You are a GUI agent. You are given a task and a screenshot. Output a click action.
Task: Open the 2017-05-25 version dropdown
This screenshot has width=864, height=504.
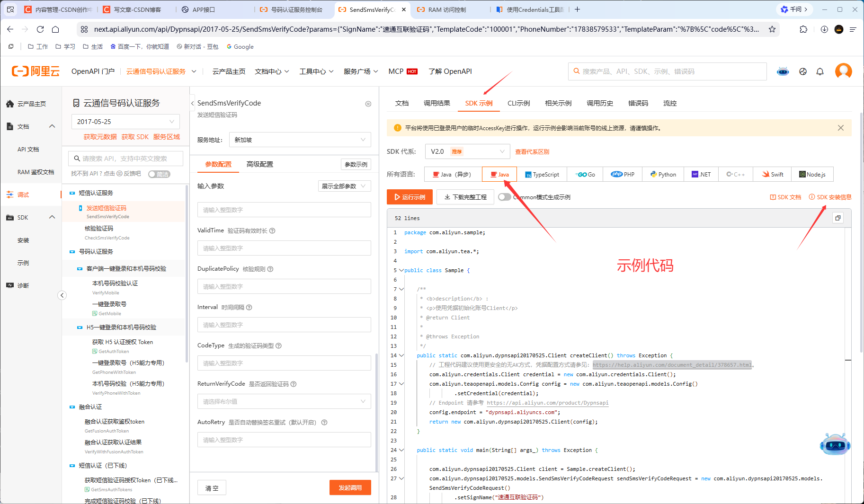tap(125, 122)
